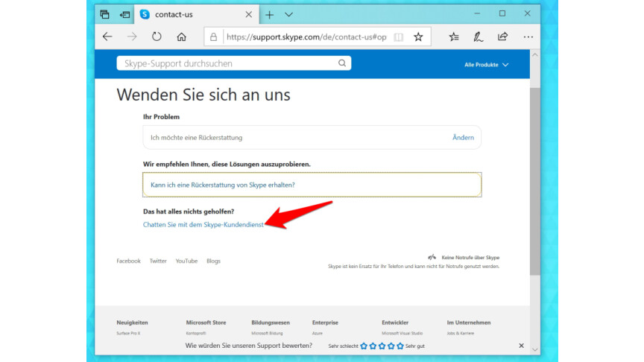This screenshot has width=644, height=362.
Task: Expand the tab preview chevron
Action: [288, 15]
